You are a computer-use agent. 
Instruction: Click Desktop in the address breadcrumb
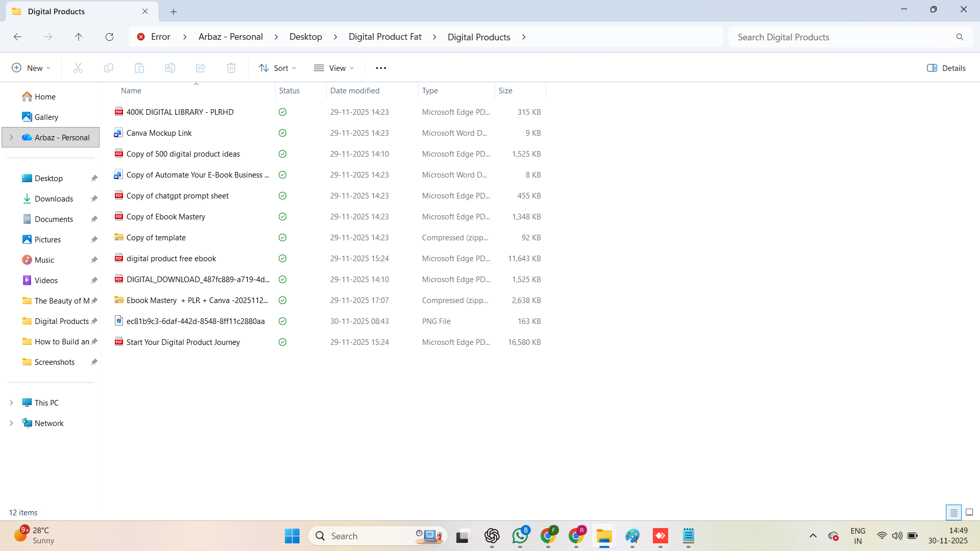pos(305,37)
